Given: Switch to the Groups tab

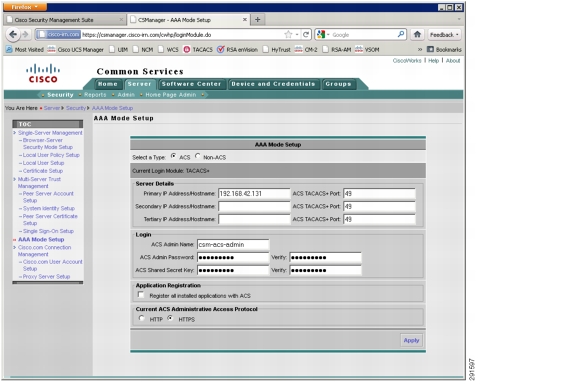Looking at the screenshot, I should pos(338,84).
